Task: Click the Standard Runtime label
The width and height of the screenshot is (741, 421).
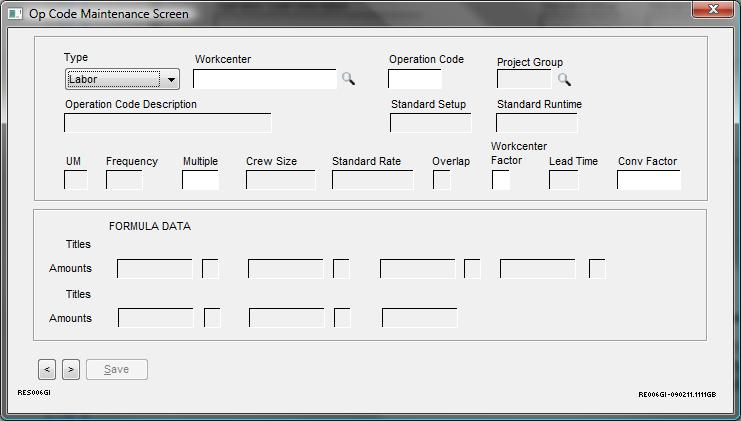Action: tap(539, 104)
